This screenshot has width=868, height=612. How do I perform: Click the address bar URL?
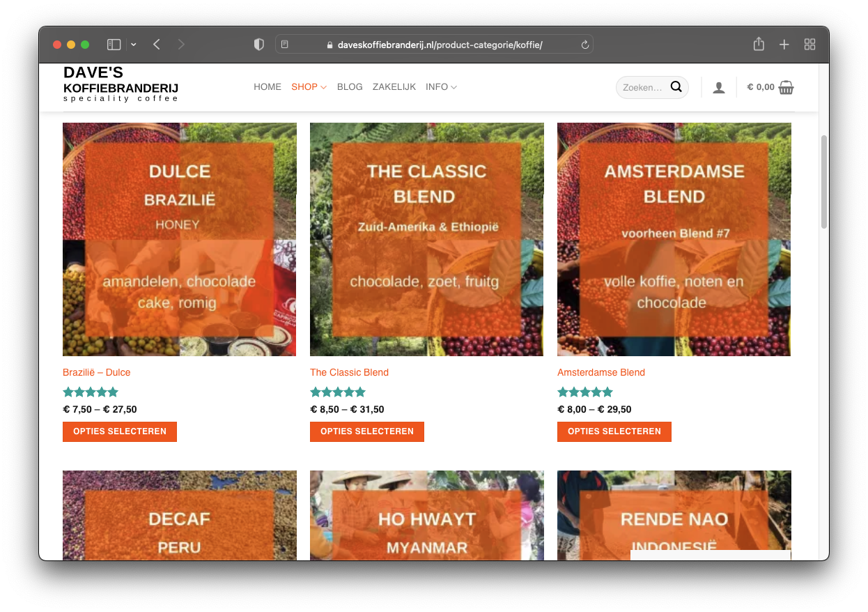tap(440, 45)
